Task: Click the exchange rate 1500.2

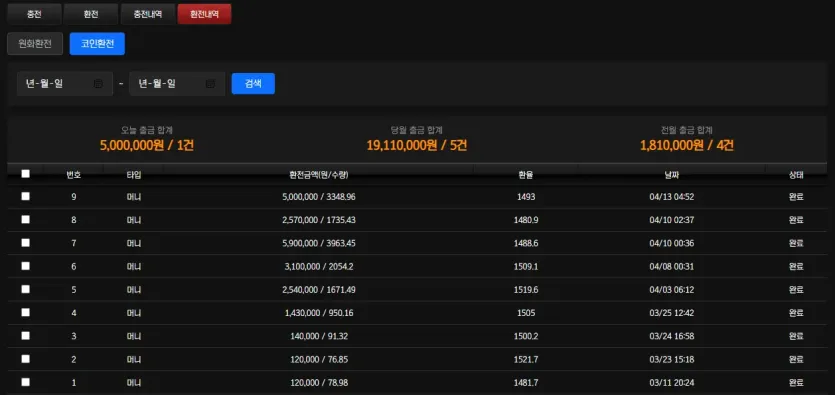Action: coord(526,336)
